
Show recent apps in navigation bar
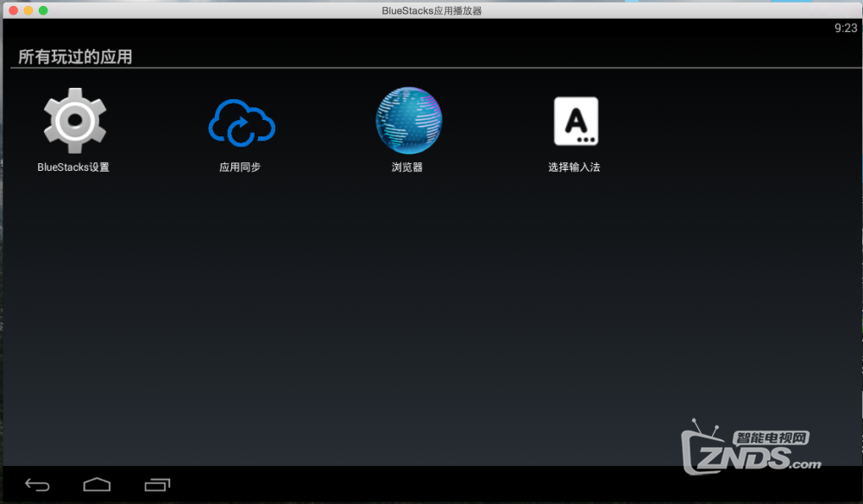[157, 484]
